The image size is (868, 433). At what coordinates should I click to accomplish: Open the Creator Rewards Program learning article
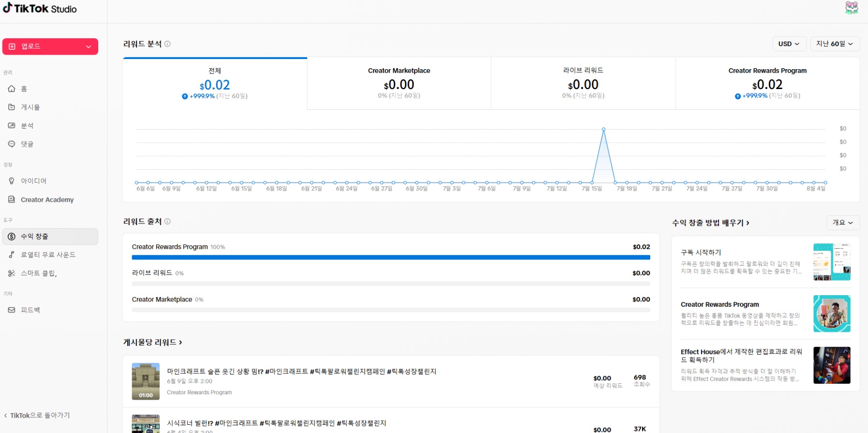(765, 314)
